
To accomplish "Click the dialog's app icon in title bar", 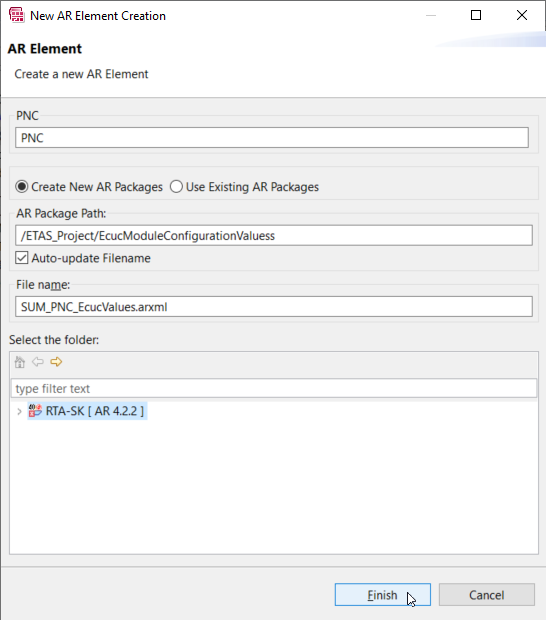I will pos(17,15).
